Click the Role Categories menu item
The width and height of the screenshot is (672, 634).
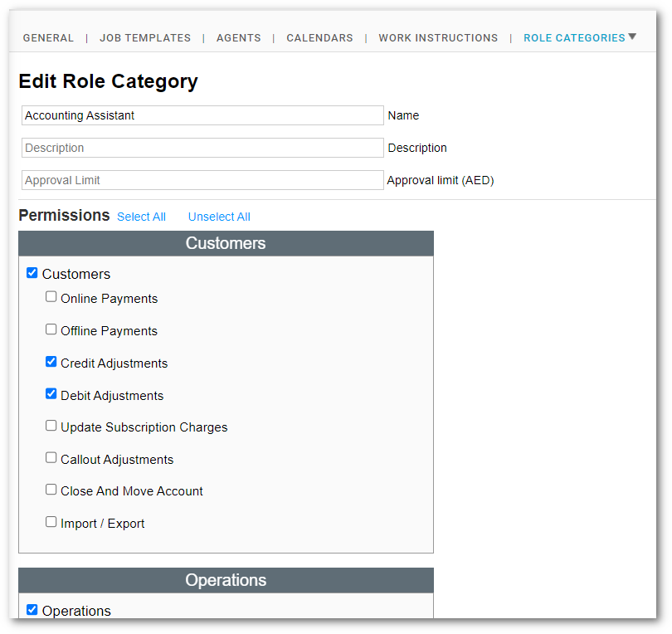pyautogui.click(x=574, y=38)
